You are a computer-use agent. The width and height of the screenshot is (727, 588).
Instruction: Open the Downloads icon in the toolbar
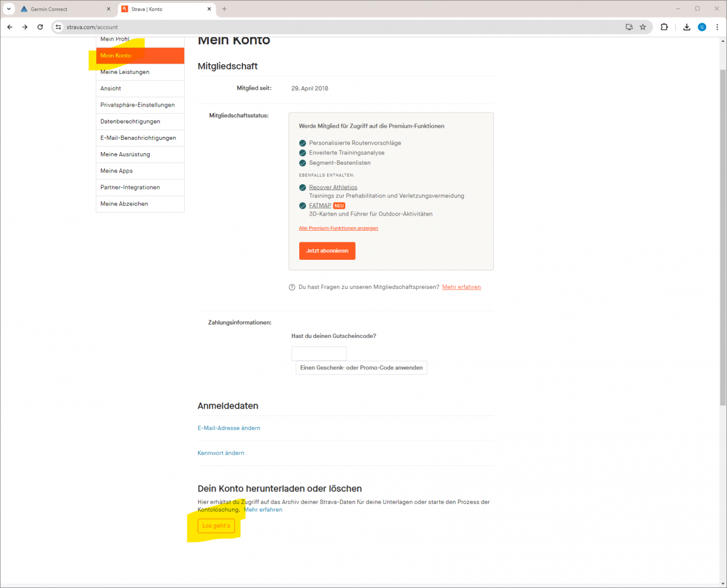[686, 27]
